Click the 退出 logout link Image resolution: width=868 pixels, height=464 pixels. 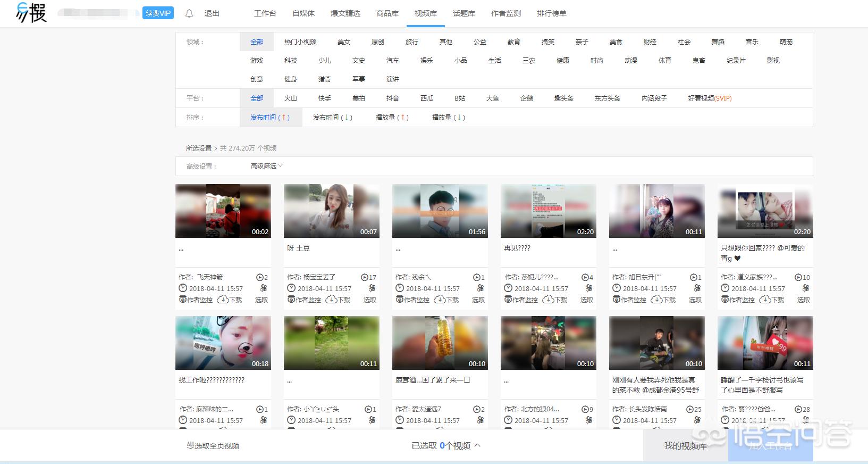pyautogui.click(x=212, y=13)
